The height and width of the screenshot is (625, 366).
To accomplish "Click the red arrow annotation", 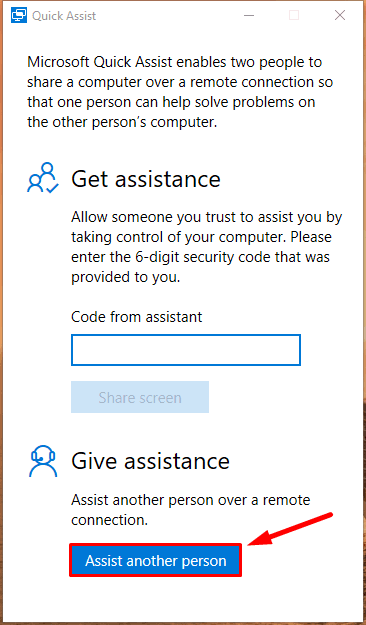I will click(290, 528).
